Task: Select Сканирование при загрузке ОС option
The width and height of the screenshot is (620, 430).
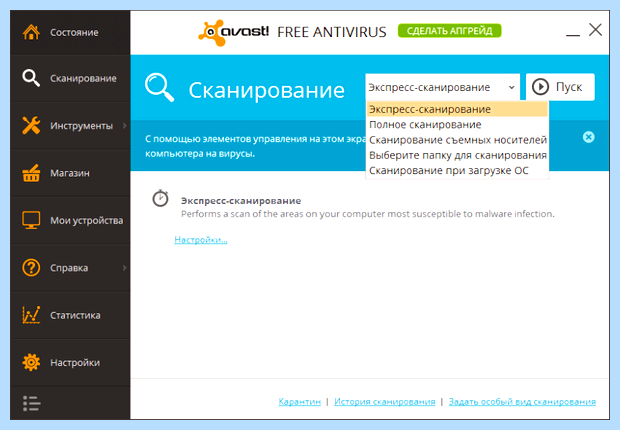Action: coord(457,170)
